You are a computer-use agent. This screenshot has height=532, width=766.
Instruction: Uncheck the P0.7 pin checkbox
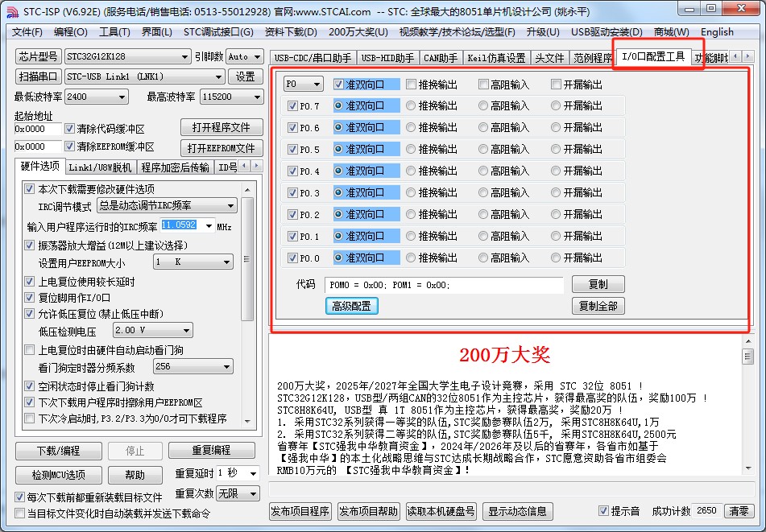pos(292,106)
